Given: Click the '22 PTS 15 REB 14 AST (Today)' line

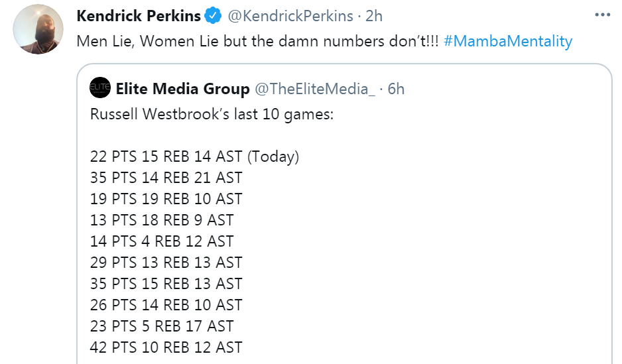Looking at the screenshot, I should point(194,156).
